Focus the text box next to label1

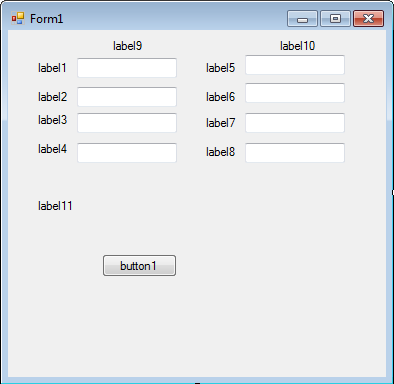127,68
